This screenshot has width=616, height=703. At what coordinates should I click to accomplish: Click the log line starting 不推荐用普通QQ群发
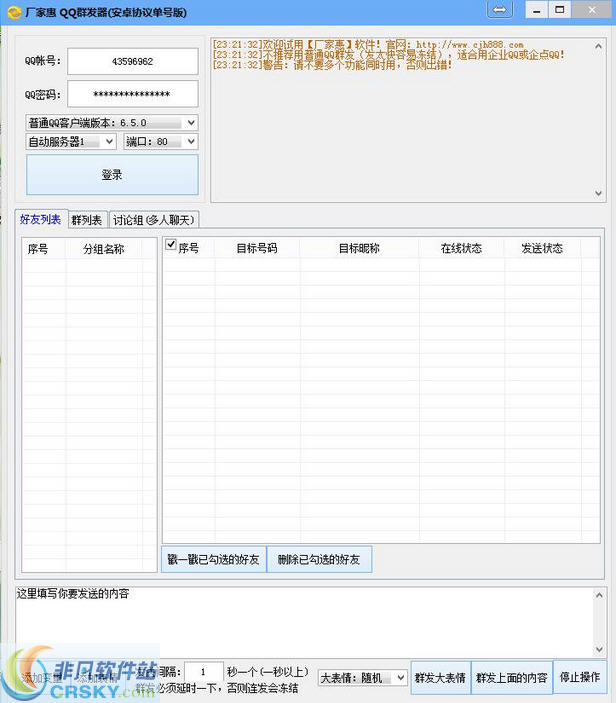[388, 55]
